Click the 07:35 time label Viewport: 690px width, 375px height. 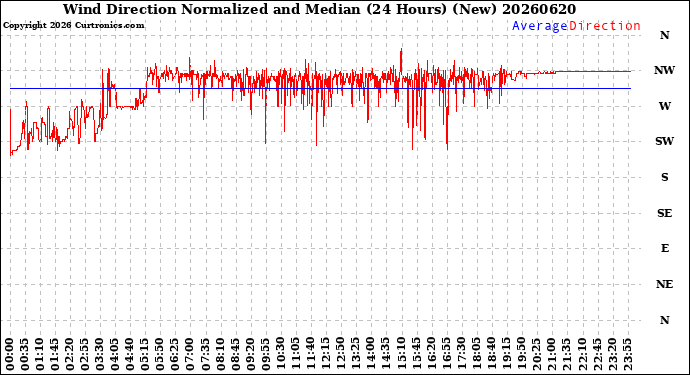(205, 355)
